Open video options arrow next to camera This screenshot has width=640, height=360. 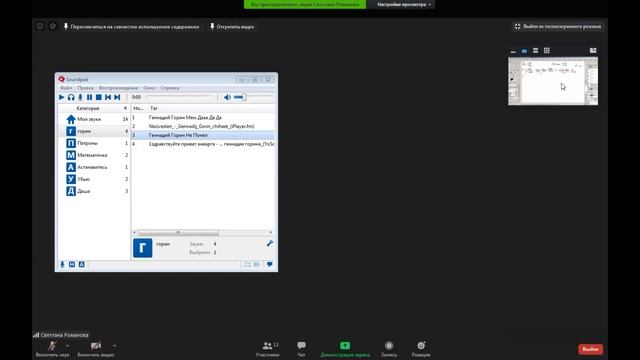click(x=115, y=346)
